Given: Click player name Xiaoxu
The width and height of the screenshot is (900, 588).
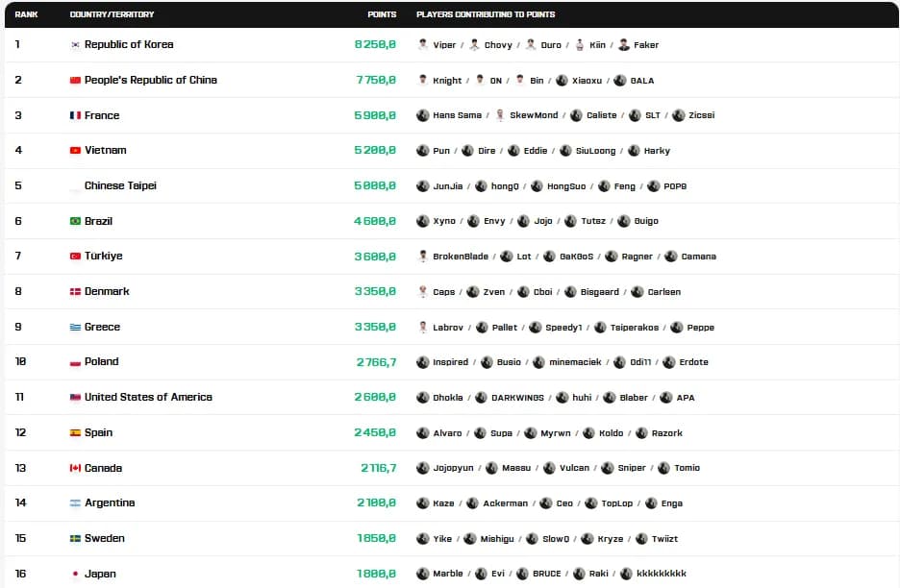Looking at the screenshot, I should [587, 81].
